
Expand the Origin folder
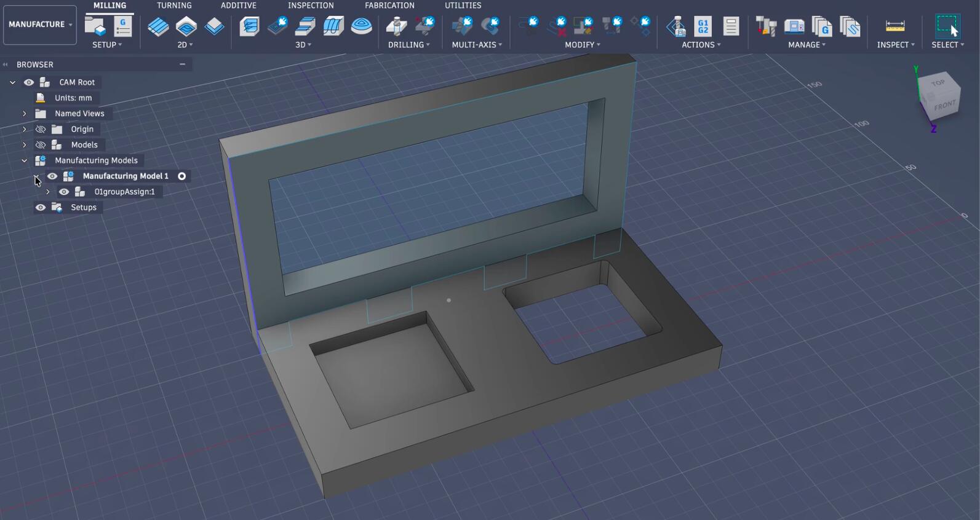25,129
